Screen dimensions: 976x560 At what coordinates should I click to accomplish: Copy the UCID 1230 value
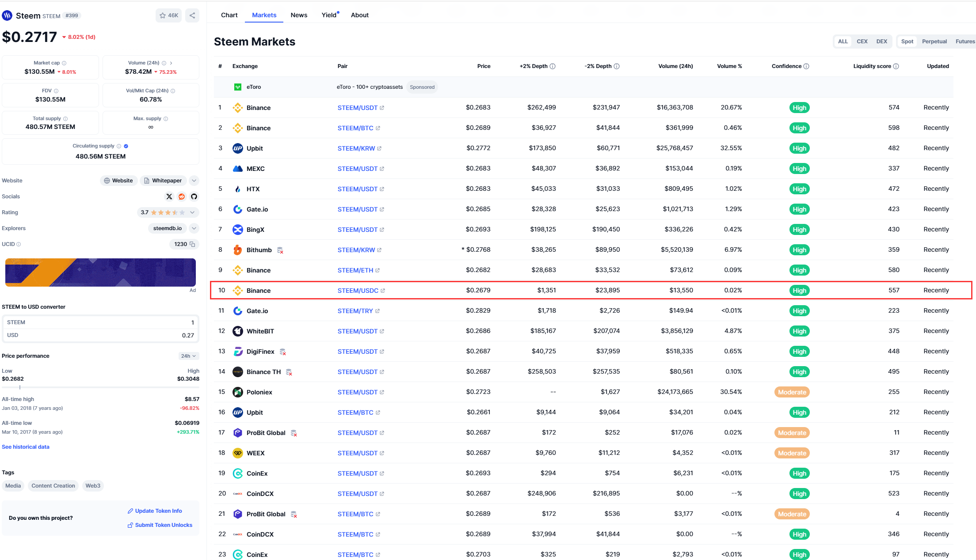[x=192, y=244]
